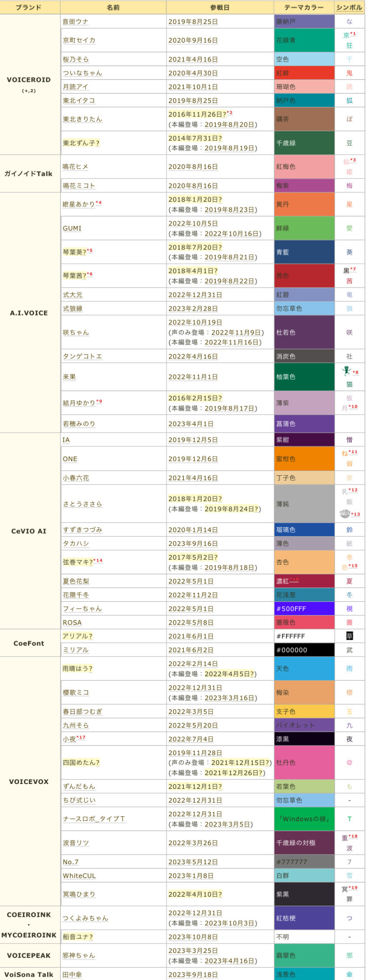Open the ナースロボ_タイプT name link

pyautogui.click(x=94, y=819)
